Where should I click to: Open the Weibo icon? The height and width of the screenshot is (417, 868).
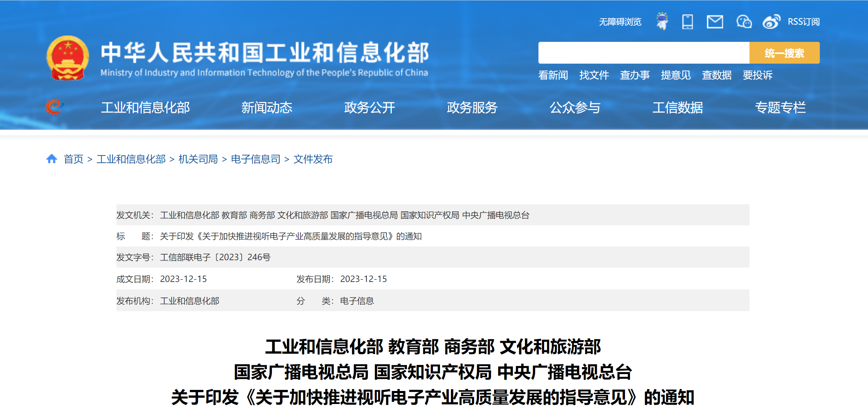click(772, 22)
